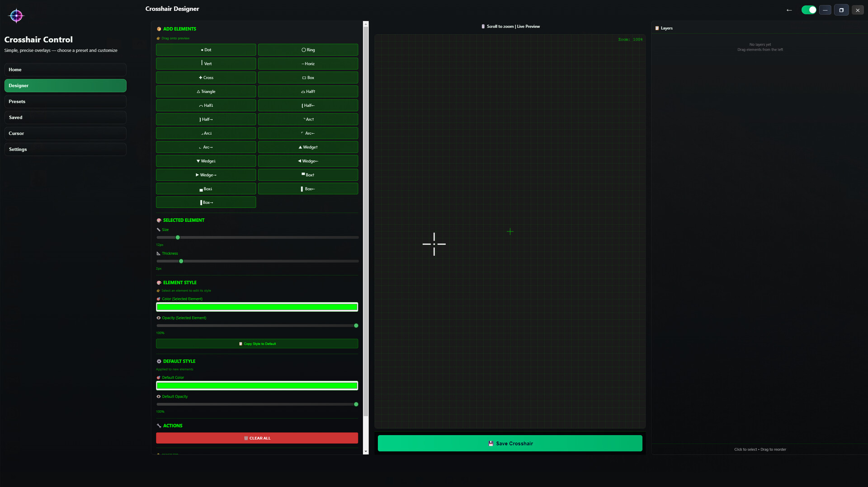Click the Box shape element

[308, 78]
